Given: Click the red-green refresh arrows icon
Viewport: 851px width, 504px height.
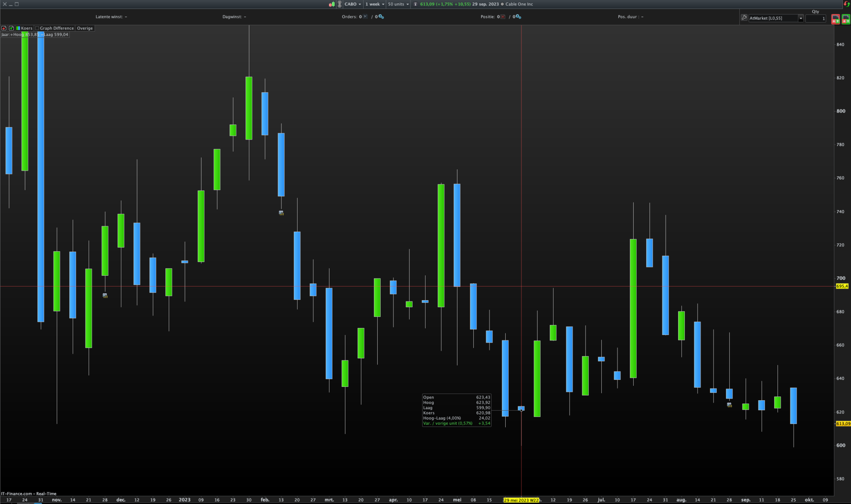Looking at the screenshot, I should click(846, 4).
